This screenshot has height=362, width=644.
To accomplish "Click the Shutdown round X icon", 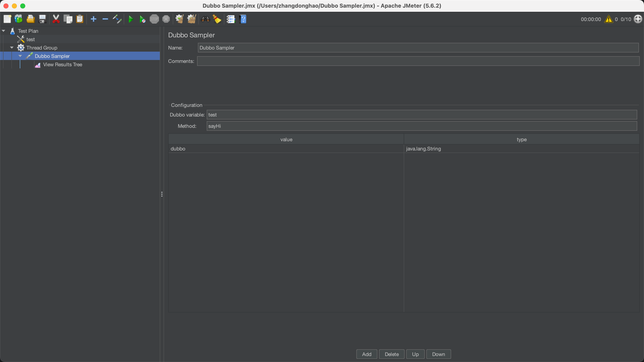I will click(166, 19).
